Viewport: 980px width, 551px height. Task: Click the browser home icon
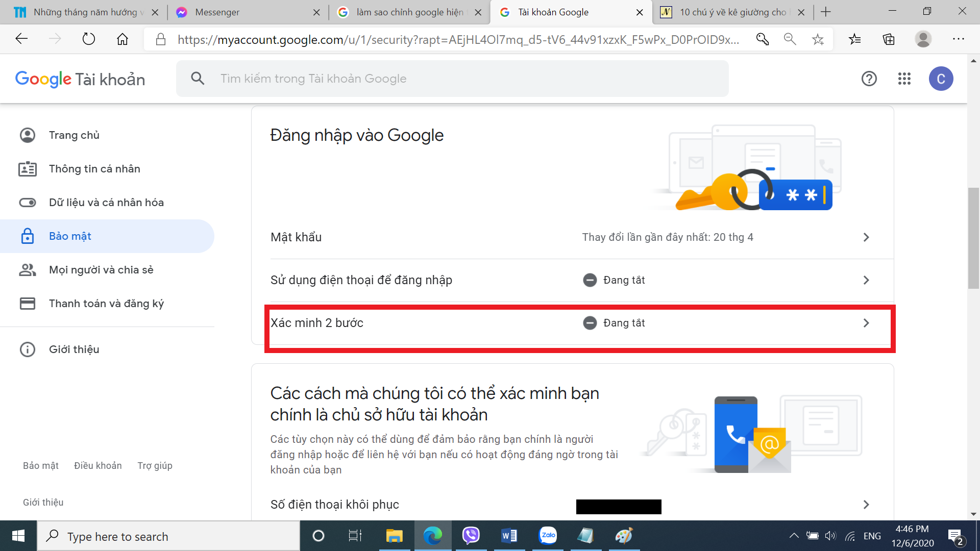point(122,39)
